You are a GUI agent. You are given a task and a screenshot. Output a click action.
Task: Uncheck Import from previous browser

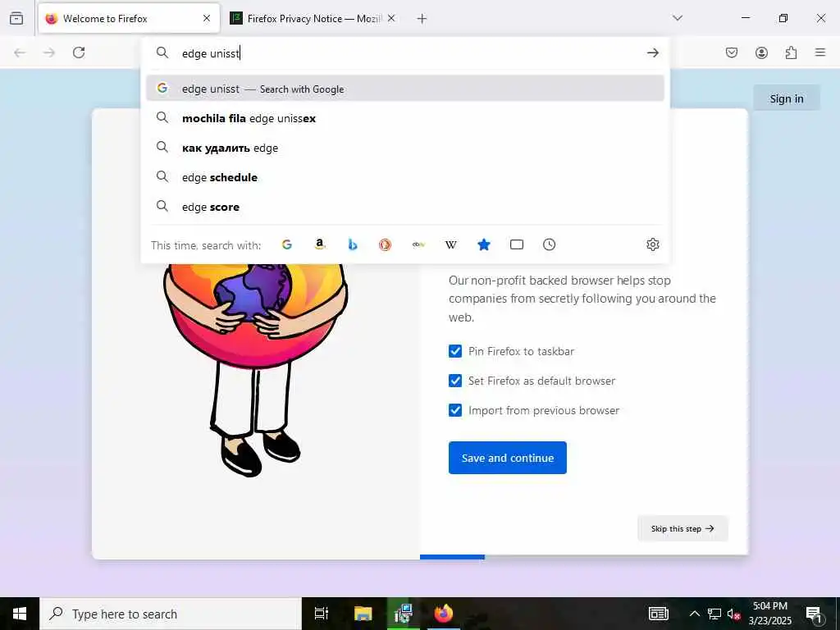point(455,410)
